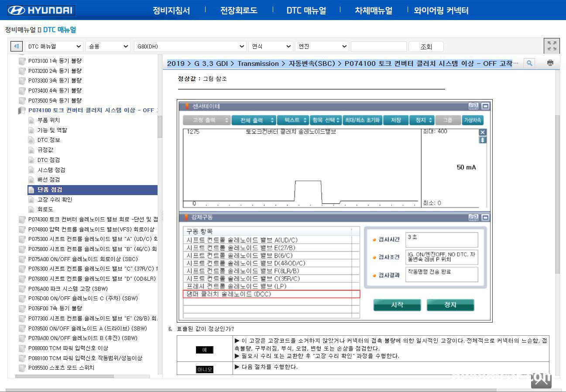Open the 차체매뉴얼 menu item
566x392 pixels.
[x=374, y=10]
